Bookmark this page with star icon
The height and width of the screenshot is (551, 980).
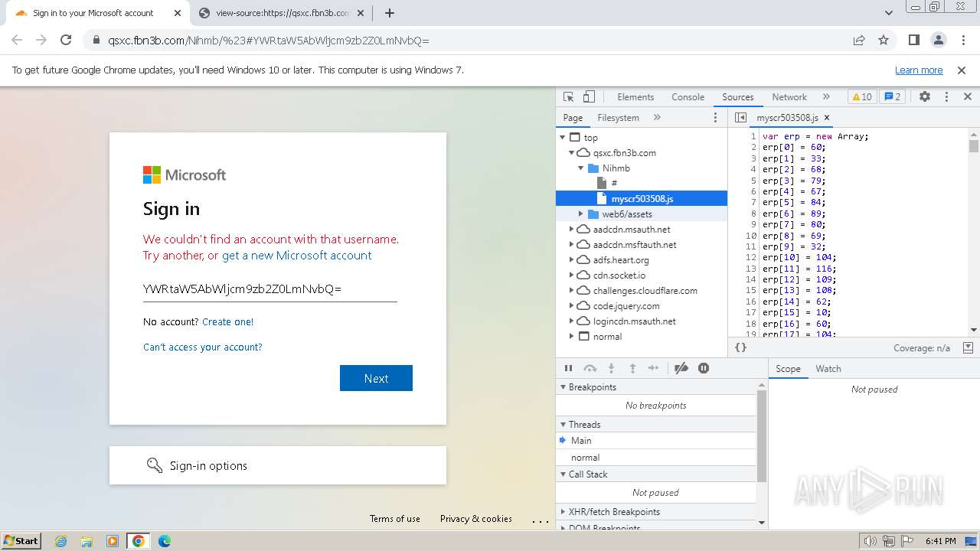coord(884,41)
